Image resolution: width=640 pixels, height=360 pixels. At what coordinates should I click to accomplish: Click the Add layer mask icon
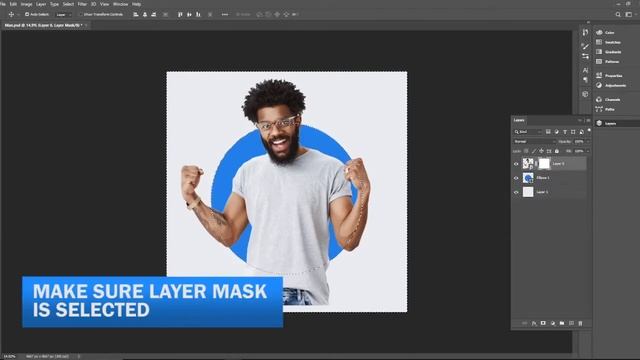[x=543, y=323]
